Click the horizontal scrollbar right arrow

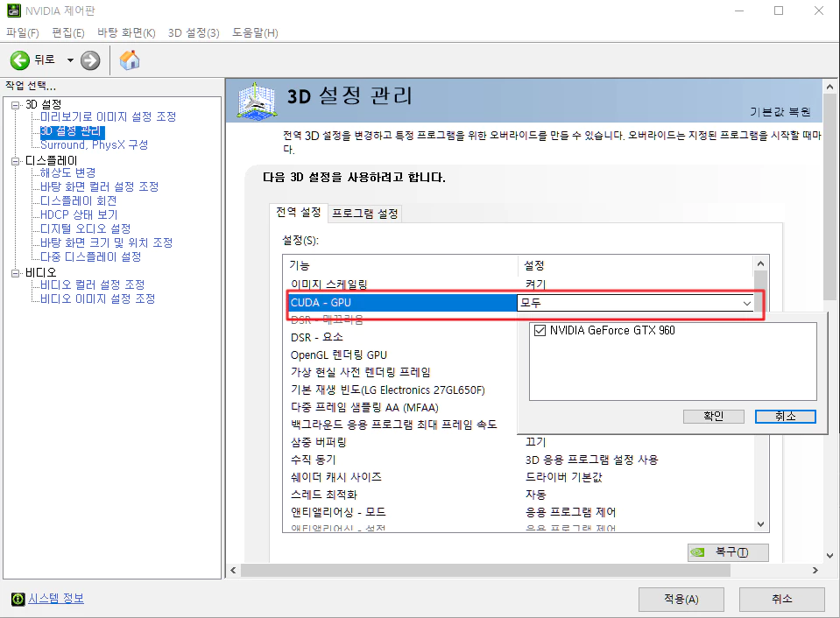[x=815, y=571]
